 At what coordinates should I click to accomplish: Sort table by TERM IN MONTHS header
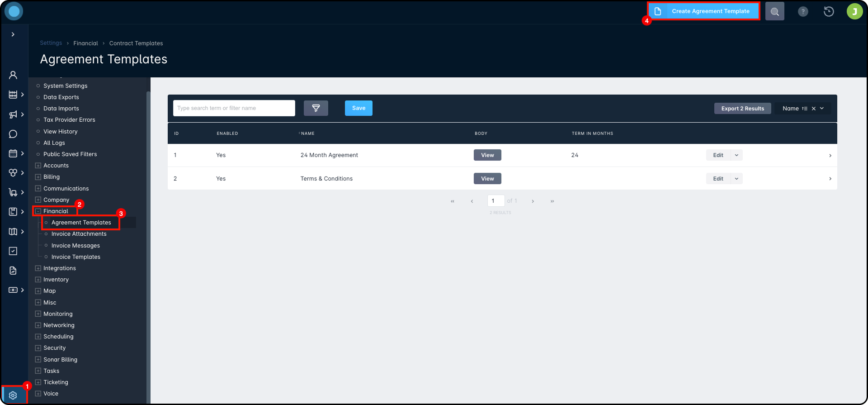592,133
